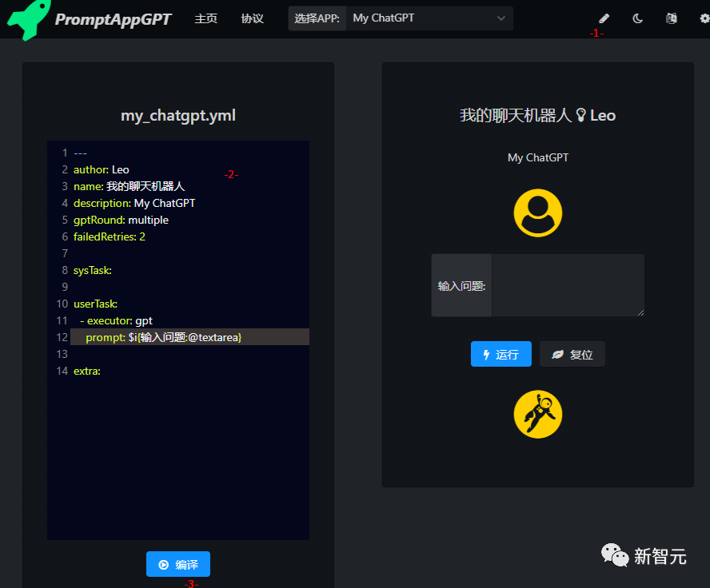Screen dimensions: 710x588
Task: Click 'gptRound: multiple' code line
Action: click(121, 220)
